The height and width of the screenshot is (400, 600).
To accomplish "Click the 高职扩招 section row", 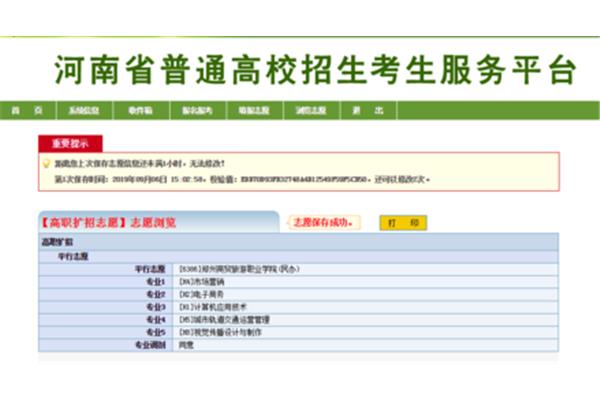I will [298, 242].
